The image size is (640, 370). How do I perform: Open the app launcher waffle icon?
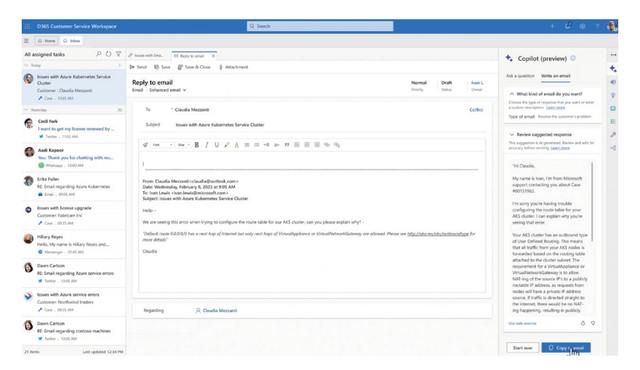coord(27,26)
